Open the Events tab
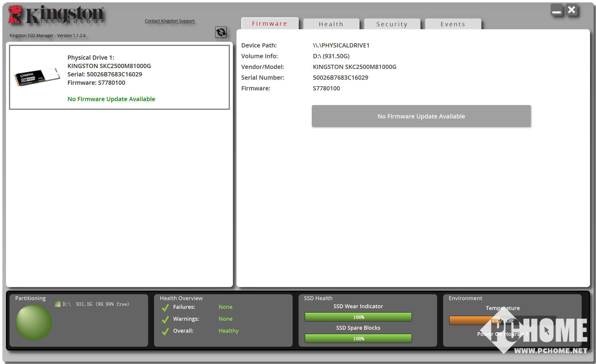The height and width of the screenshot is (364, 596). [453, 24]
